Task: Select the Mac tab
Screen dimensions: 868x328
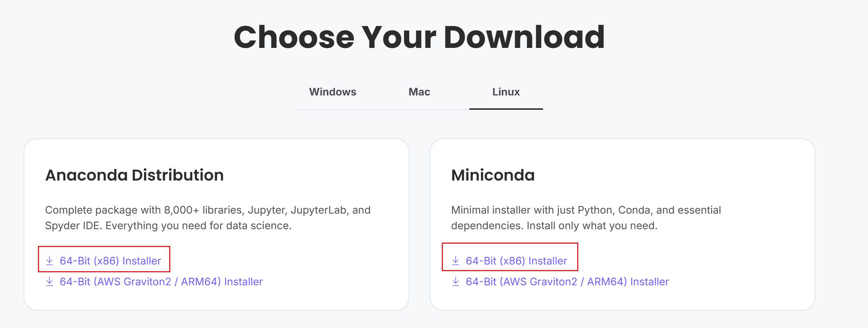Action: tap(419, 92)
